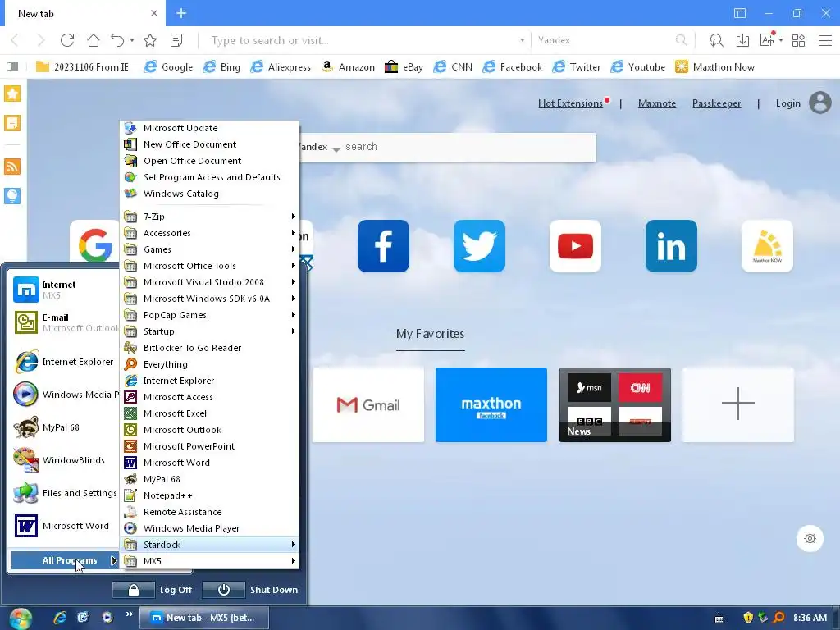Open the Aliexpress bookmark
Viewport: 840px width, 630px height.
tap(281, 67)
